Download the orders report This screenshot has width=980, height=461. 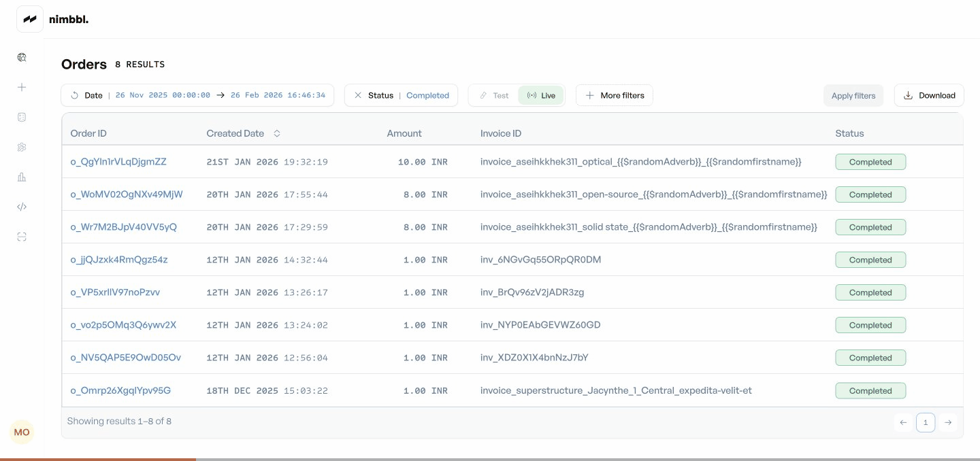pyautogui.click(x=930, y=95)
